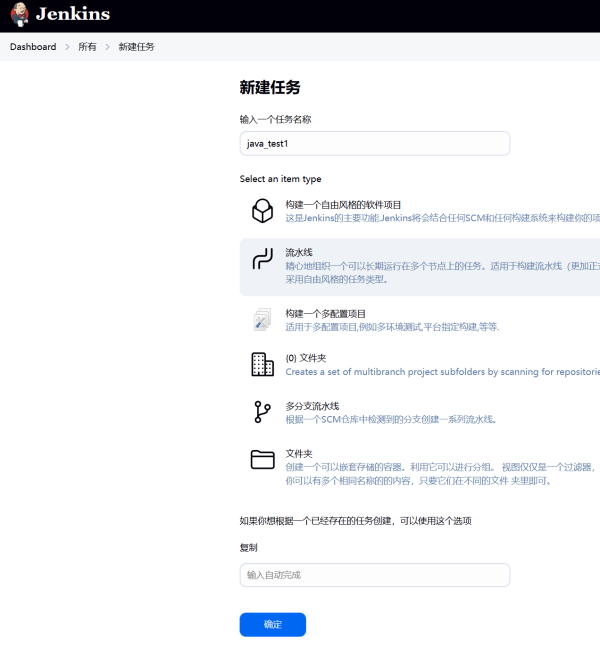Image resolution: width=600 pixels, height=657 pixels.
Task: Expand chevron after 所有 breadcrumb
Action: pyautogui.click(x=107, y=47)
